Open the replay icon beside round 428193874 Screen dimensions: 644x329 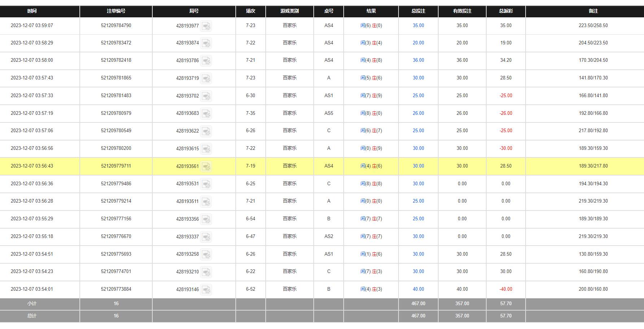pos(206,43)
